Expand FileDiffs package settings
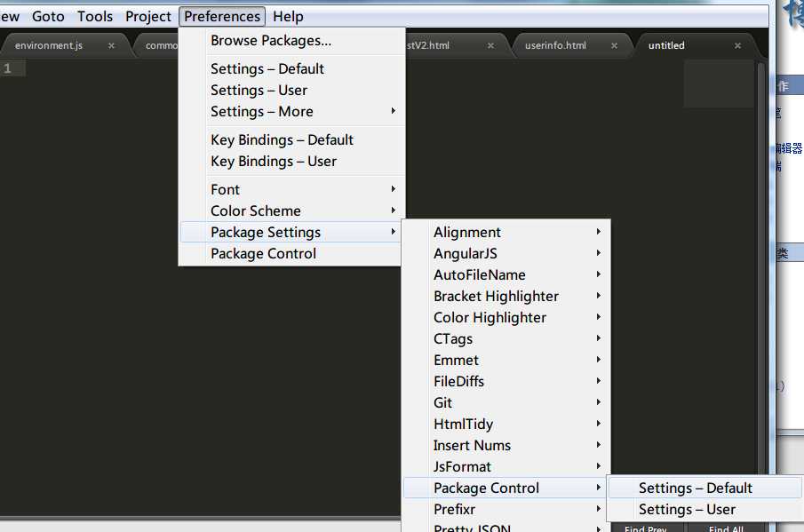 tap(505, 381)
